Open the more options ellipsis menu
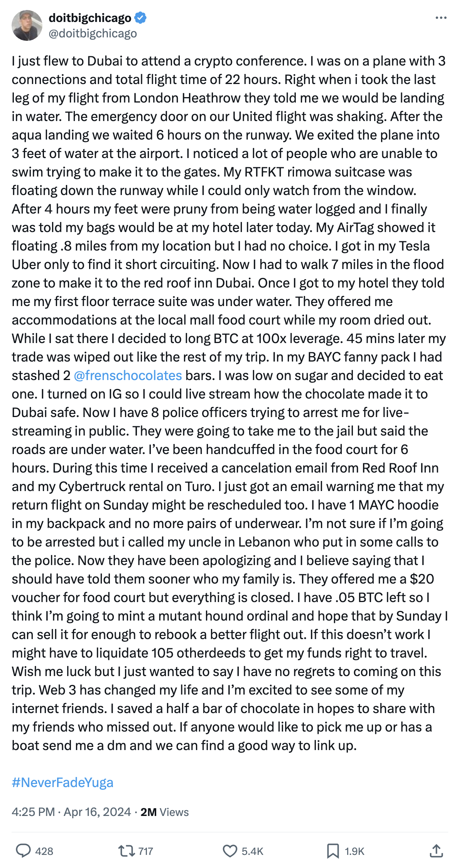 click(440, 18)
